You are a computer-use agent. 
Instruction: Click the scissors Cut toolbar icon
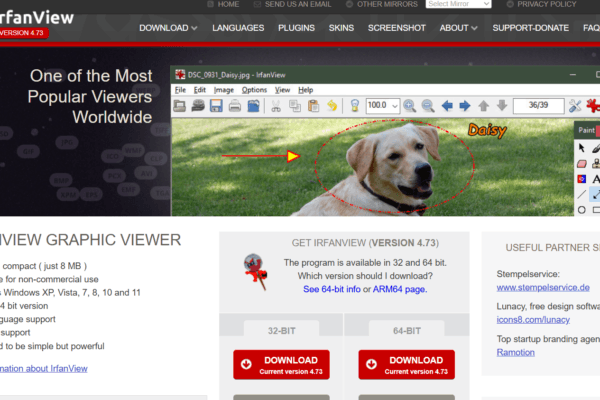pos(277,105)
